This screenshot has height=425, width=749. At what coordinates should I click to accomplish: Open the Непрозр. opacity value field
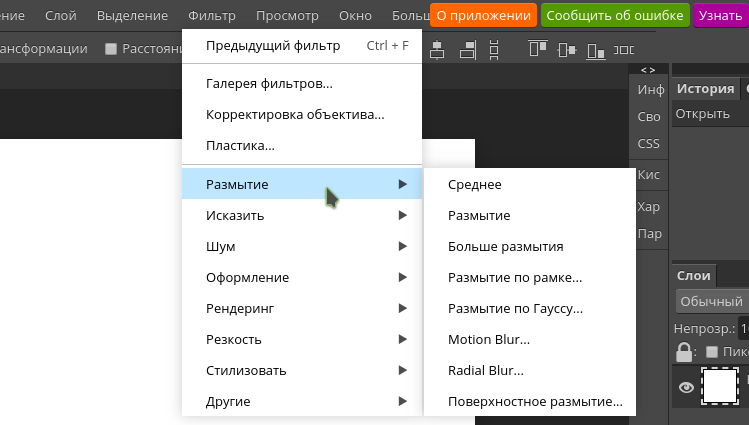pos(744,329)
